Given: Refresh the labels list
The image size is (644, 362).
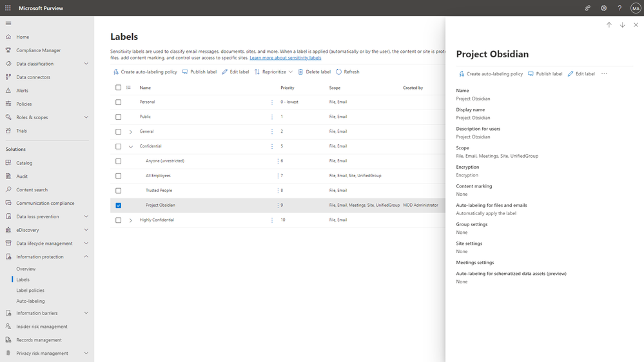Looking at the screenshot, I should pyautogui.click(x=347, y=72).
